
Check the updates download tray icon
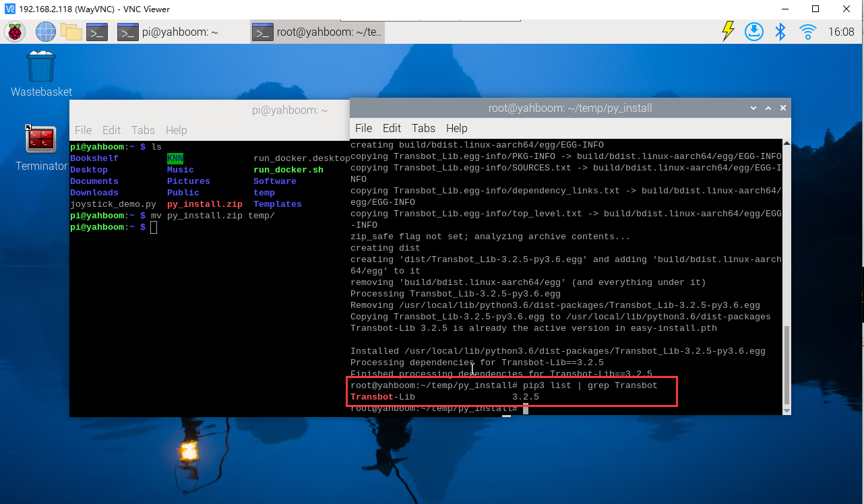(753, 32)
